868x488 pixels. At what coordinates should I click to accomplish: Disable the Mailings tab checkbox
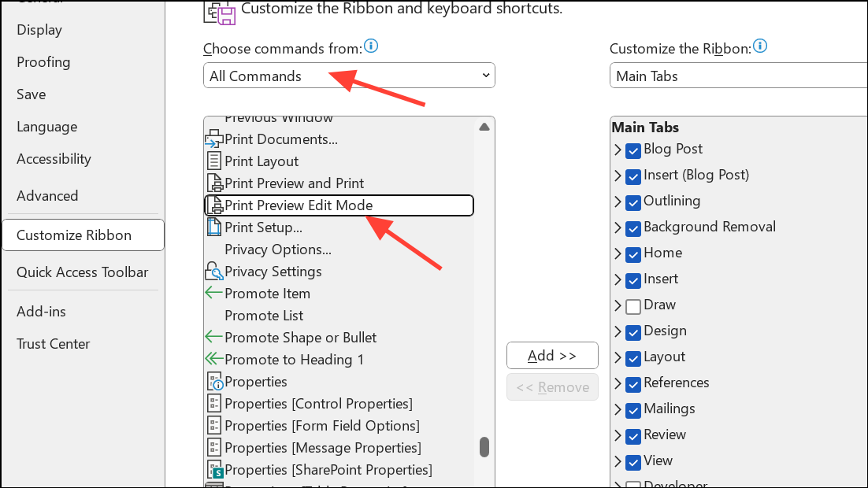[x=633, y=409]
